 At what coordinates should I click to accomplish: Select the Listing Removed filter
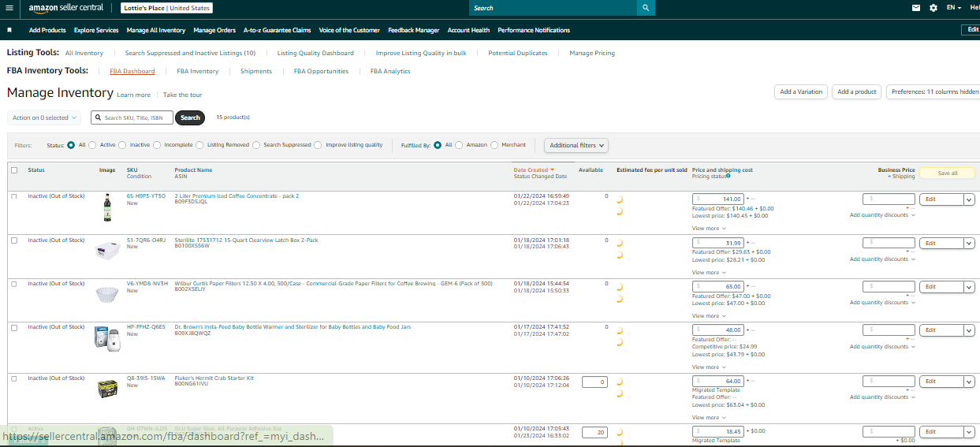click(199, 145)
